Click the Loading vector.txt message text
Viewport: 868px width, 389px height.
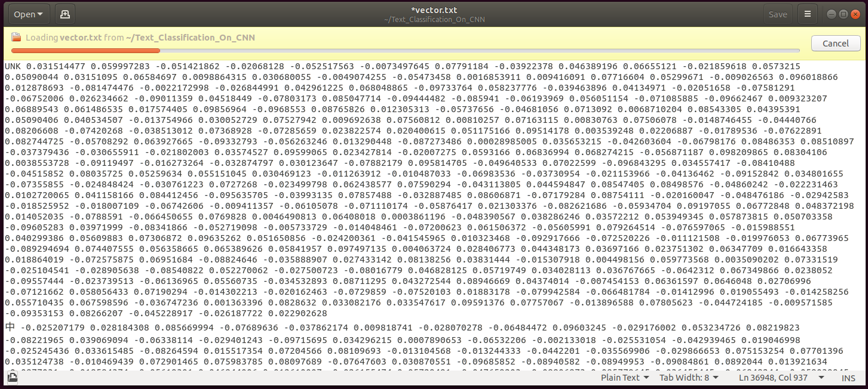140,38
